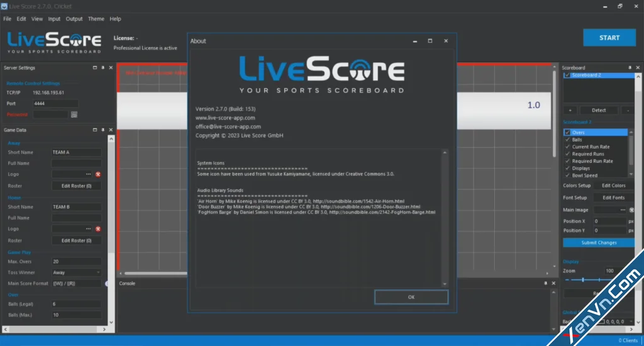
Task: Float the Server Settings panel window
Action: pos(95,68)
